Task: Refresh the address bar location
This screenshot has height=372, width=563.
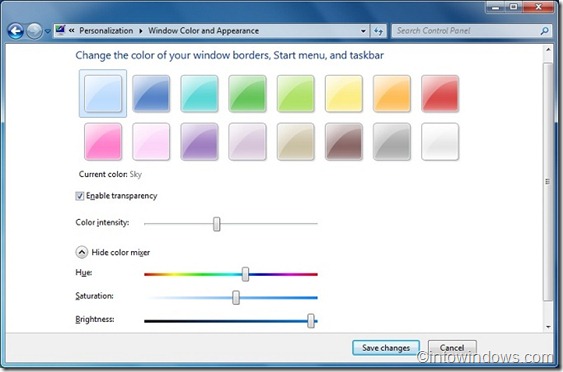Action: coord(378,31)
